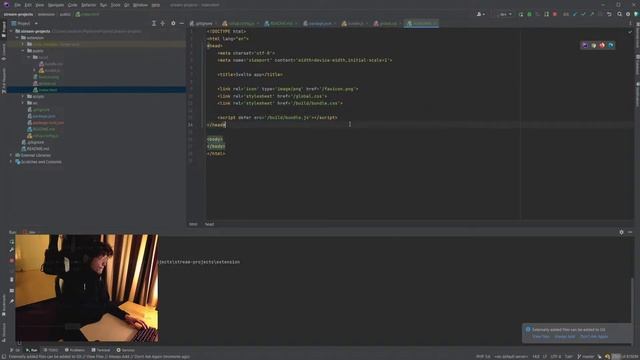Start debugging with the green bug icon
This screenshot has width=640, height=360.
coord(529,14)
